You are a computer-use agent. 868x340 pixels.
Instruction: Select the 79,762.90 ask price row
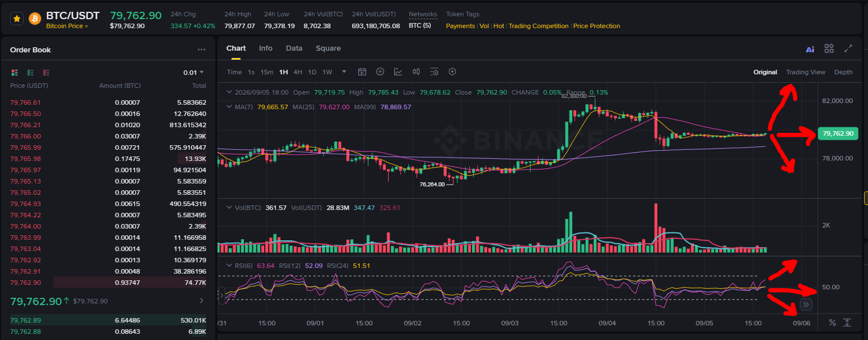(x=108, y=283)
